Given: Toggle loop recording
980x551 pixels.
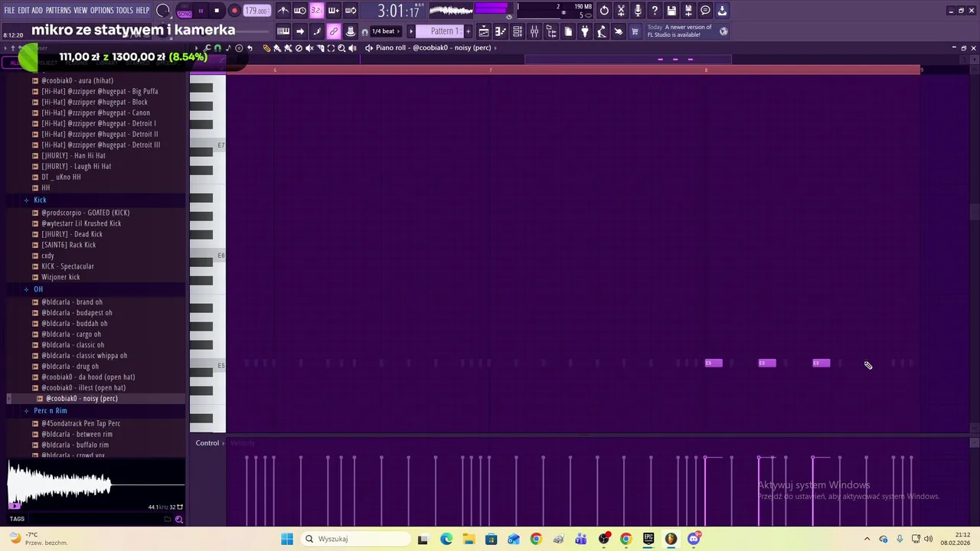Looking at the screenshot, I should click(x=351, y=11).
